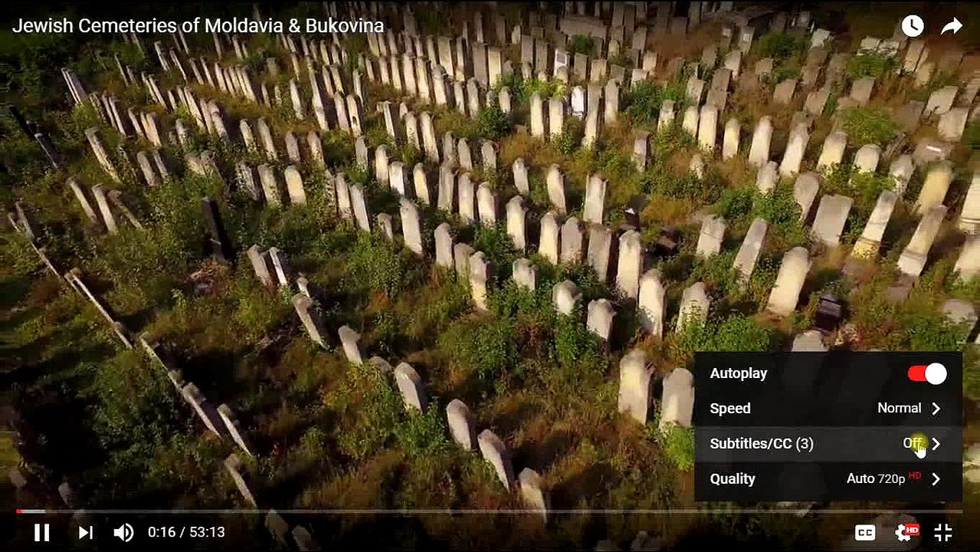The width and height of the screenshot is (980, 552).
Task: Share the video via arrow icon
Action: click(x=952, y=27)
